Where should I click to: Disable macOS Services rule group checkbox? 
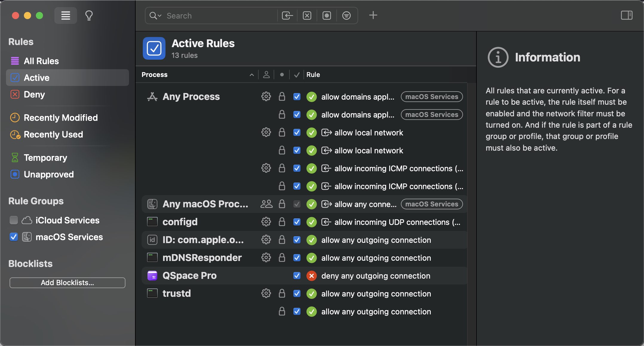click(14, 237)
